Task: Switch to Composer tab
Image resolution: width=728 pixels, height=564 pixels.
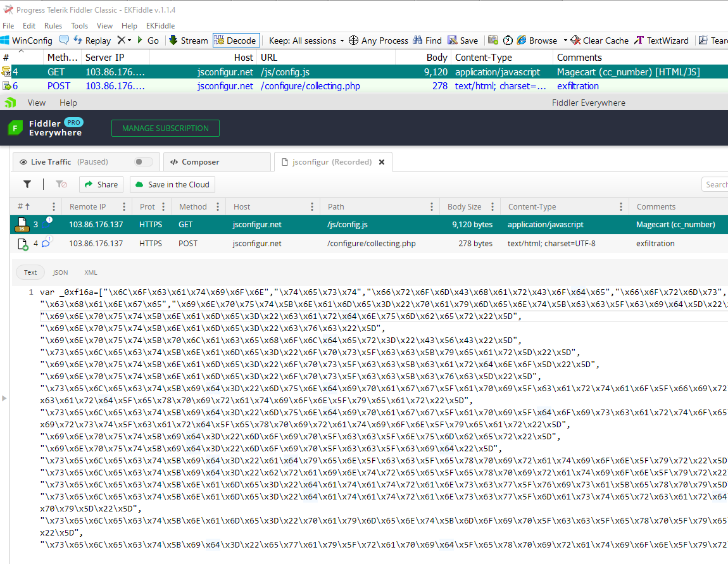Action: point(217,161)
